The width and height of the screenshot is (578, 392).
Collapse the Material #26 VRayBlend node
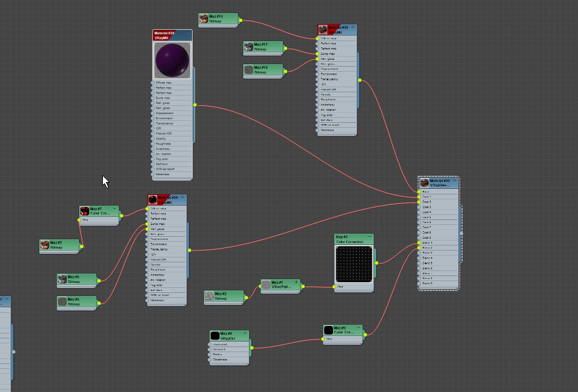coord(455,181)
